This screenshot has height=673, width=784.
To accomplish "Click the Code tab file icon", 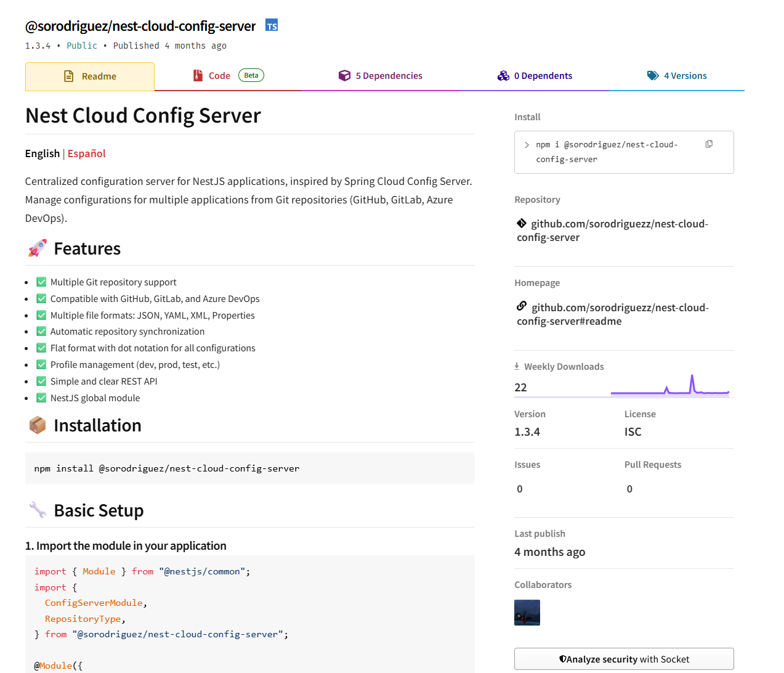I will point(198,75).
